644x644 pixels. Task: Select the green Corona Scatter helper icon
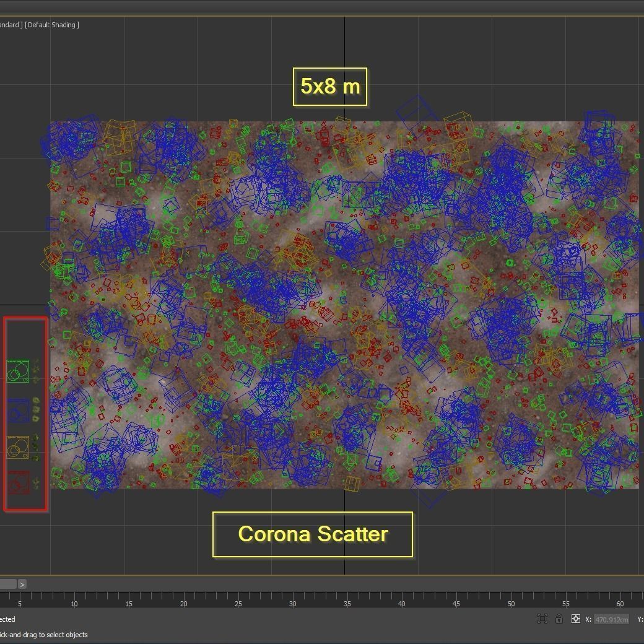[x=18, y=372]
